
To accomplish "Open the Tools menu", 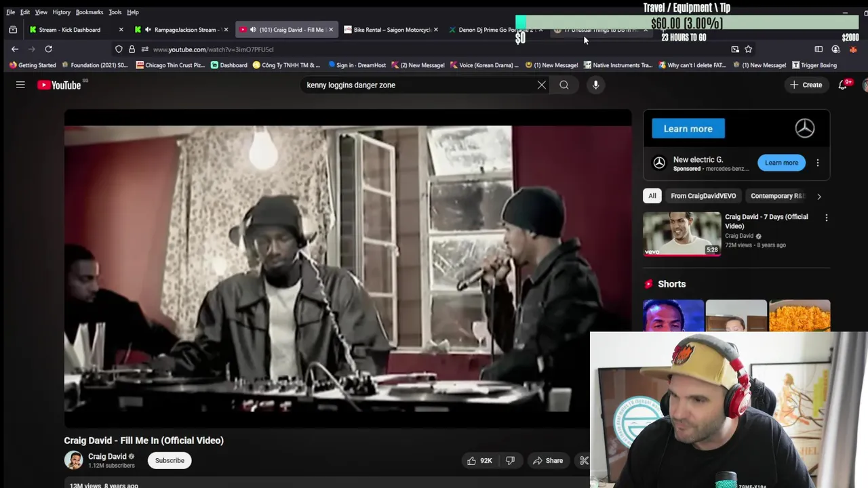I will click(x=115, y=12).
